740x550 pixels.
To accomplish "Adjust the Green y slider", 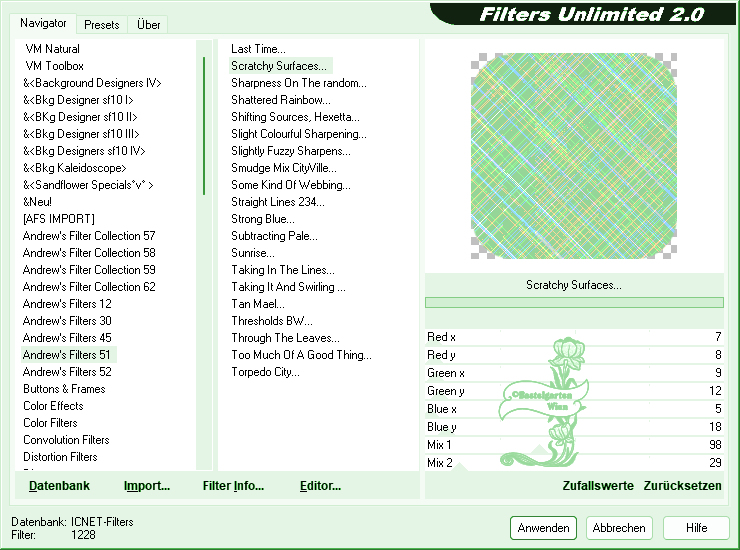I will (574, 391).
